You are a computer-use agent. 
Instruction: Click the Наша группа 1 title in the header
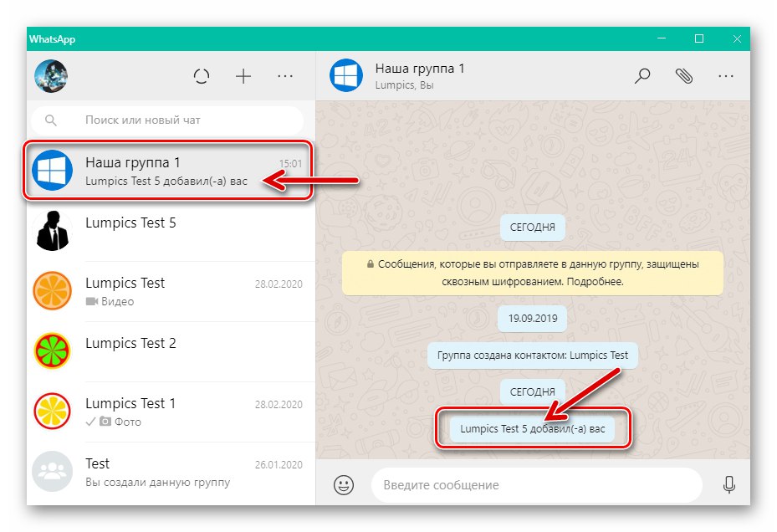point(420,69)
